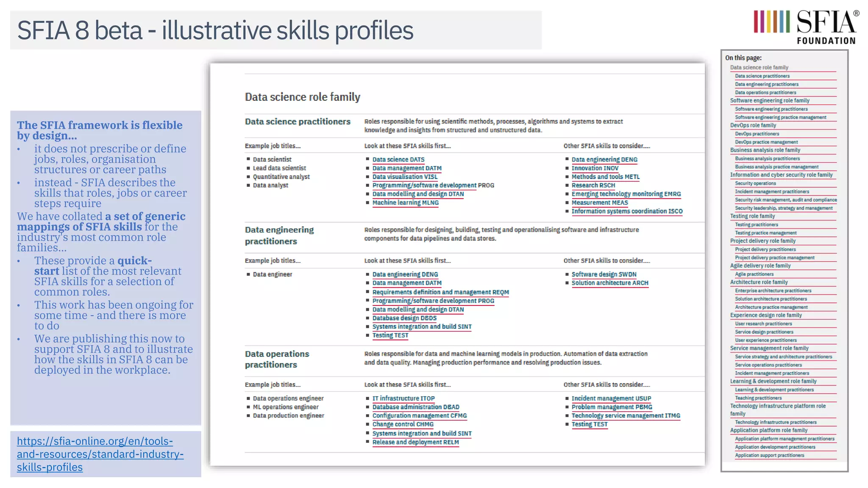The image size is (868, 488).
Task: Click the Change control CHMG link
Action: coord(403,424)
